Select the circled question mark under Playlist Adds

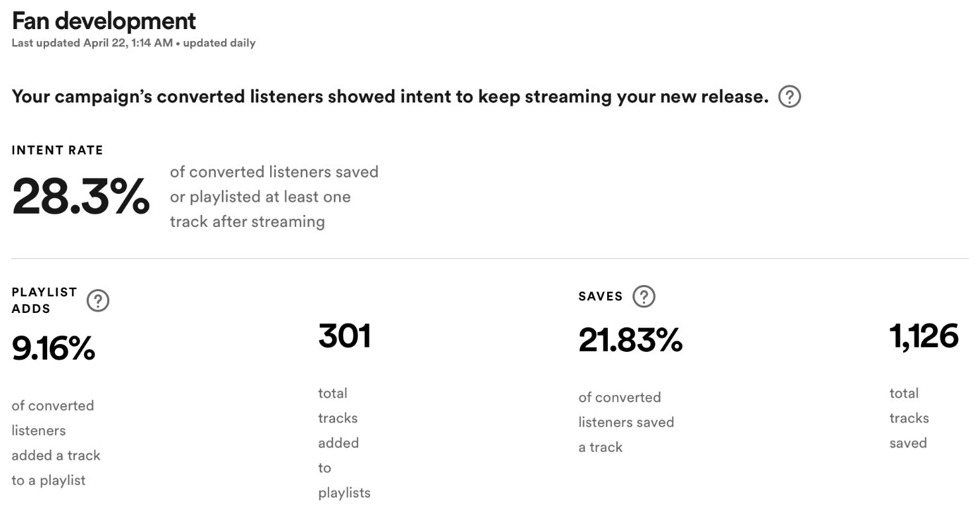(97, 302)
